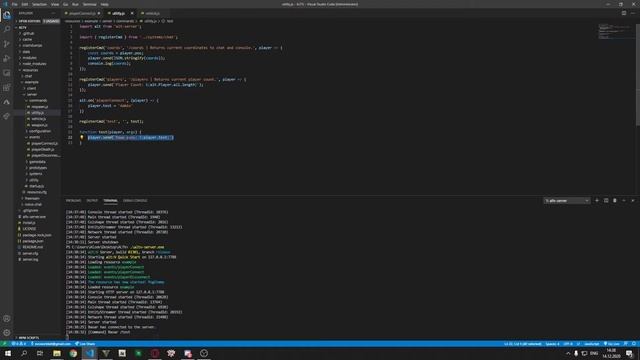Open the Edit menu
The height and width of the screenshot is (360, 640).
(x=24, y=4)
